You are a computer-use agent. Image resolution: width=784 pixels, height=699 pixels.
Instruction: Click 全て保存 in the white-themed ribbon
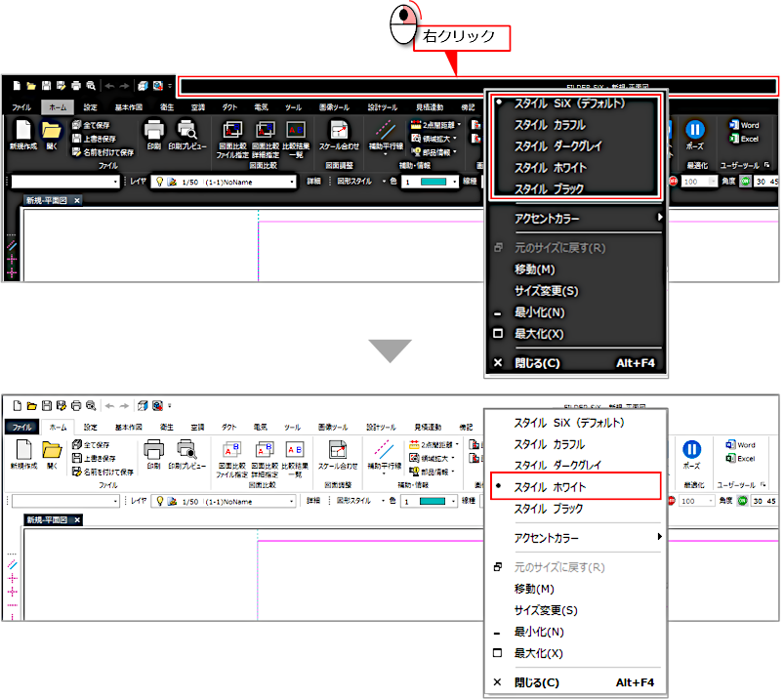pos(96,445)
